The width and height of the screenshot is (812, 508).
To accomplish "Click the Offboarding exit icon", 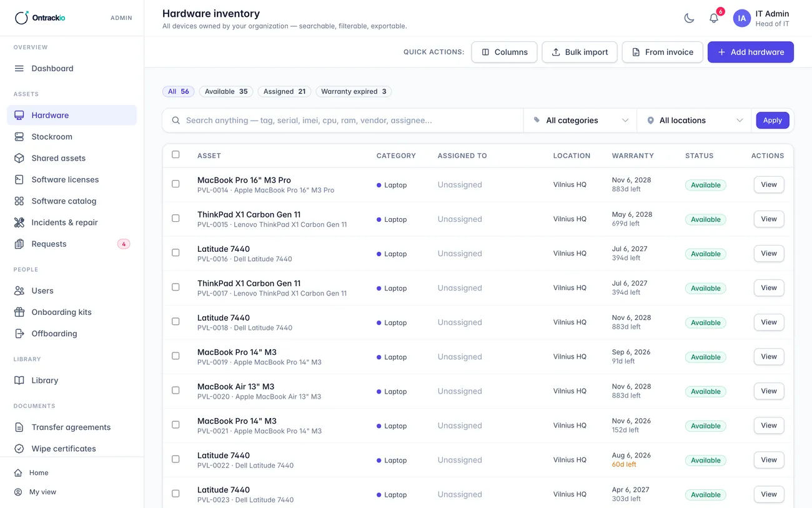I will pyautogui.click(x=19, y=334).
